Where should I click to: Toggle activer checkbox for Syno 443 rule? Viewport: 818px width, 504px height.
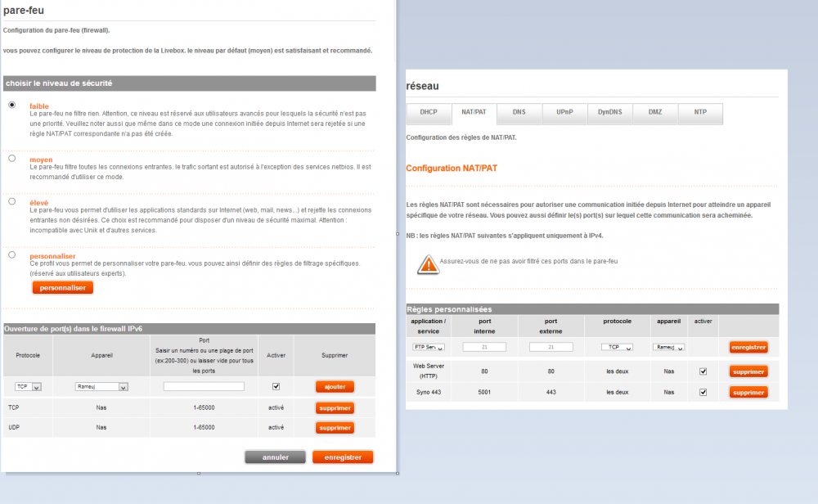click(x=703, y=393)
